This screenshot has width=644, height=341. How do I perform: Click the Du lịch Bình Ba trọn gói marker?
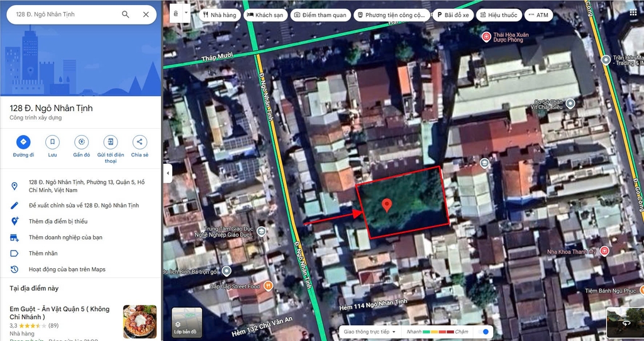point(226,271)
